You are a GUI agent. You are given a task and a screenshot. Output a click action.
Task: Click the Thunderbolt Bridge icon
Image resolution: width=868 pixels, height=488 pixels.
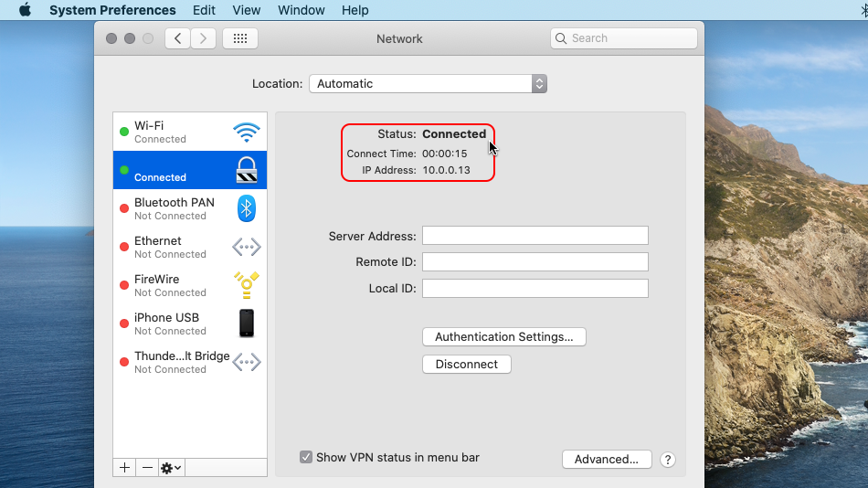coord(246,362)
